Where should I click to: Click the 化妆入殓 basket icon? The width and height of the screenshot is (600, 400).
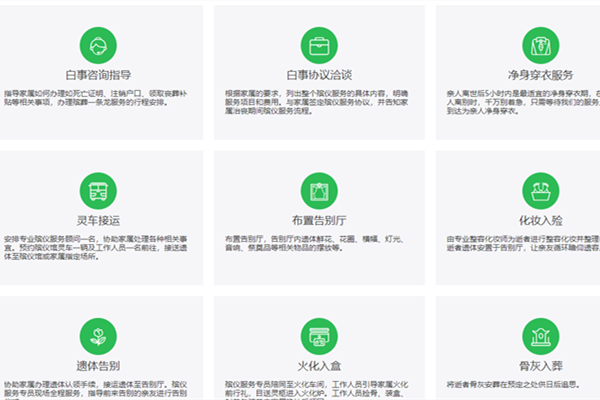click(541, 191)
